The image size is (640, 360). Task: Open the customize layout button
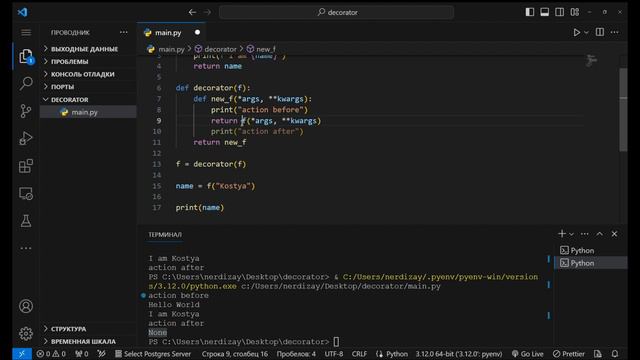tap(575, 12)
